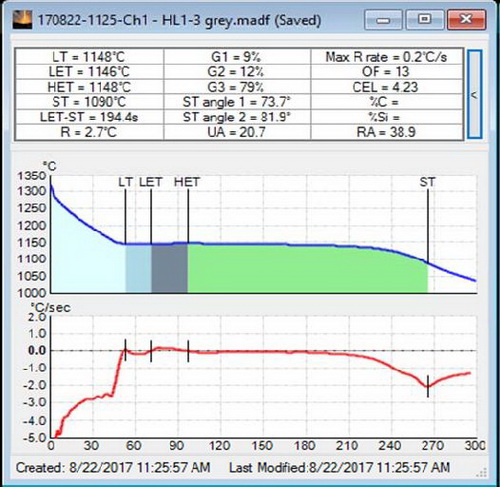Minimize the HL1-3 grey.madf window

[383, 20]
